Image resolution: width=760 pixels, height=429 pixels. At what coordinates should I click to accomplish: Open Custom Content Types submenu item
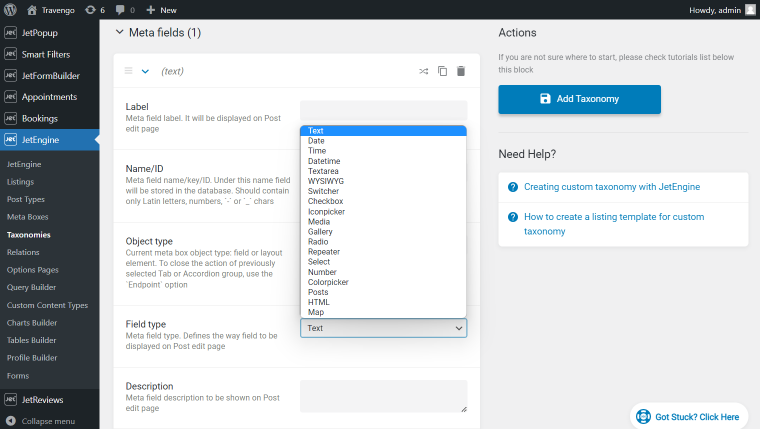click(48, 305)
